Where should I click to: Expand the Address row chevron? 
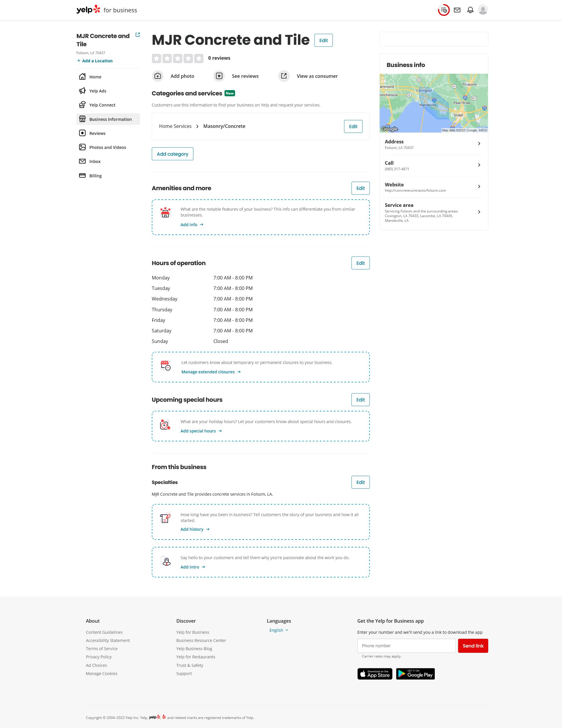tap(479, 144)
